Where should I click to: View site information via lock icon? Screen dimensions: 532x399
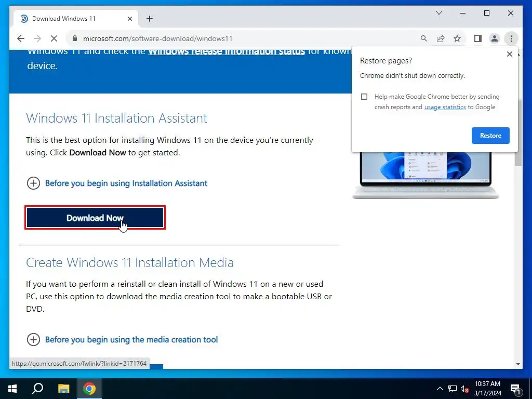[75, 38]
